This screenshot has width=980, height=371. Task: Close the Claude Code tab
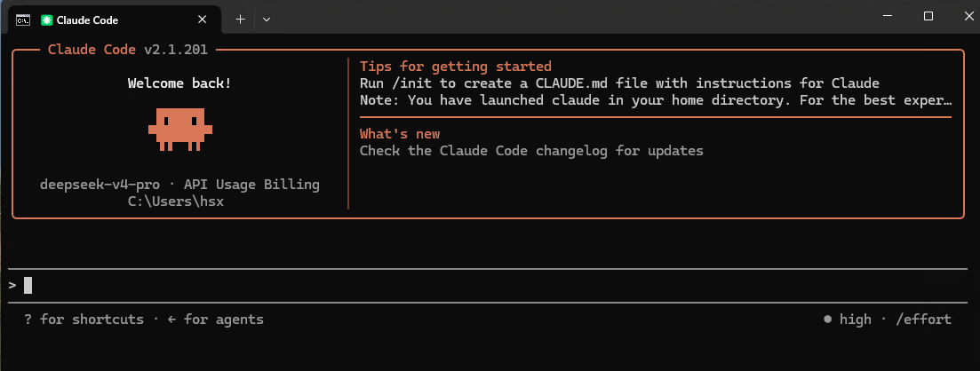(202, 20)
